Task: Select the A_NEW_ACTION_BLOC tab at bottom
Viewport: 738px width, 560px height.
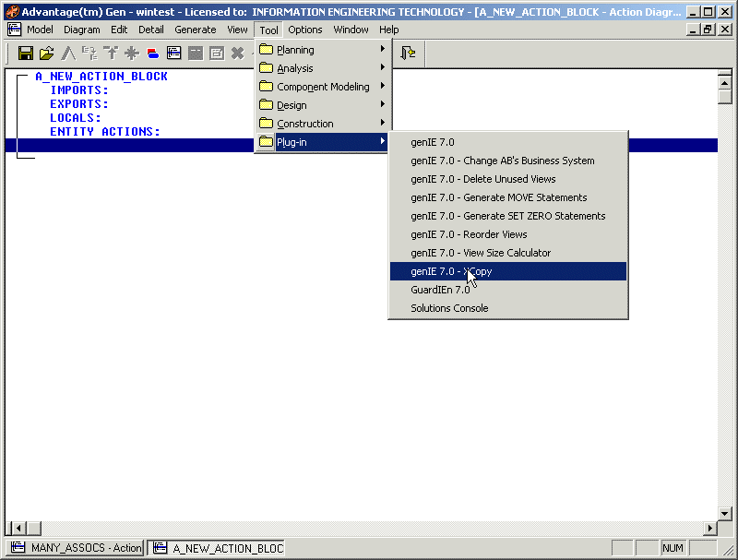Action: [x=218, y=547]
